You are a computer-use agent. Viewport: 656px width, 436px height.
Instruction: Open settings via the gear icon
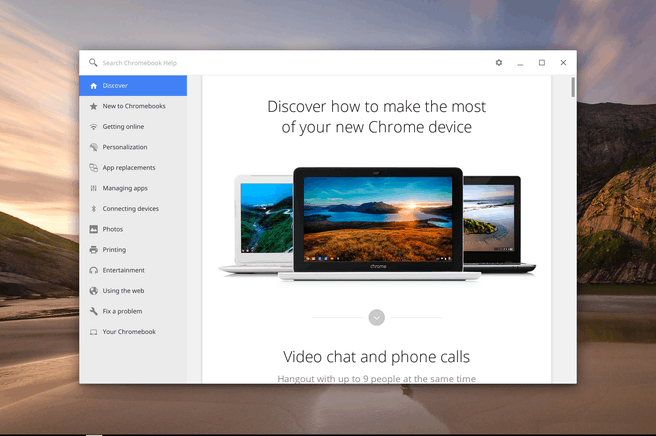(x=499, y=63)
